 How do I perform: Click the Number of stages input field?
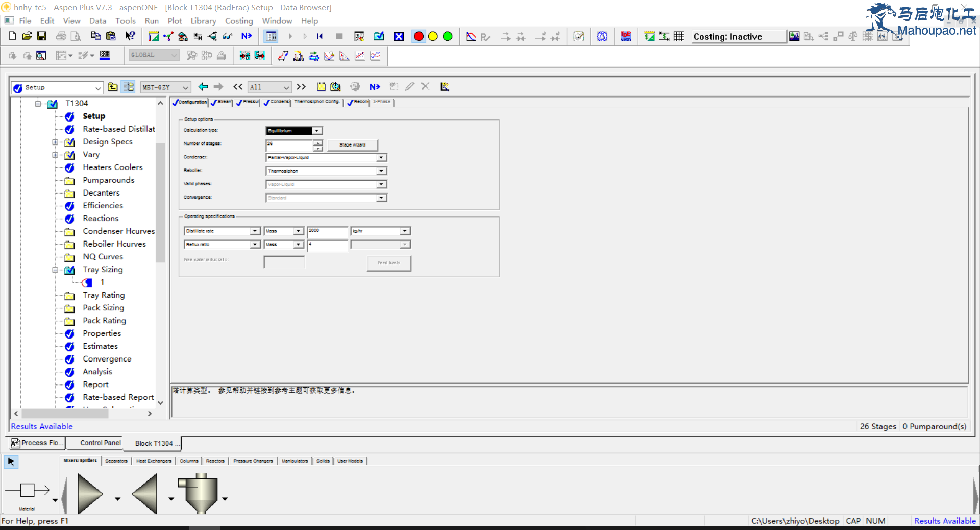(x=289, y=145)
